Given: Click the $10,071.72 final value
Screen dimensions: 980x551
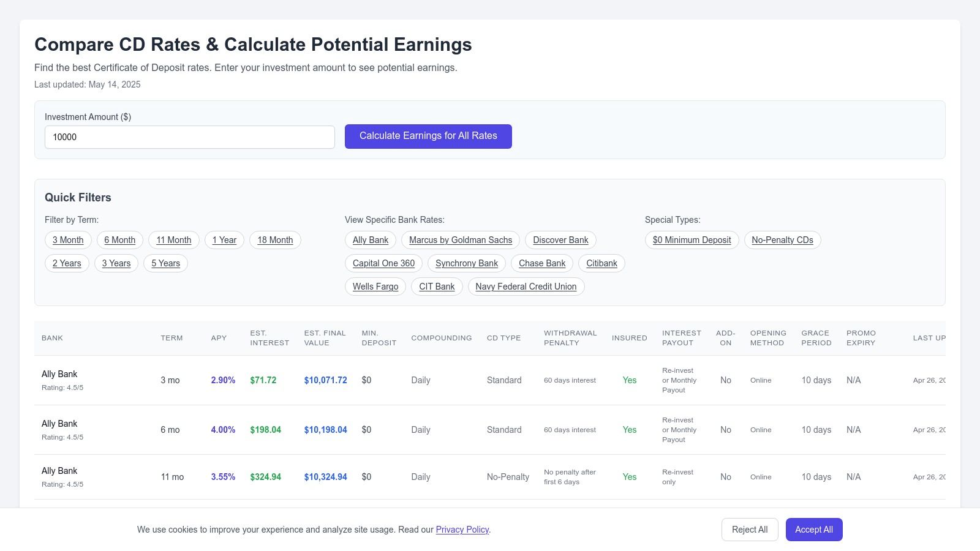Looking at the screenshot, I should (x=326, y=380).
